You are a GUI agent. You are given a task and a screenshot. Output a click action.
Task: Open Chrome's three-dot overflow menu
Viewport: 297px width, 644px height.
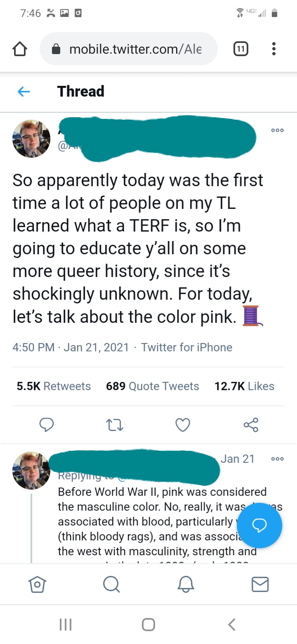[274, 50]
